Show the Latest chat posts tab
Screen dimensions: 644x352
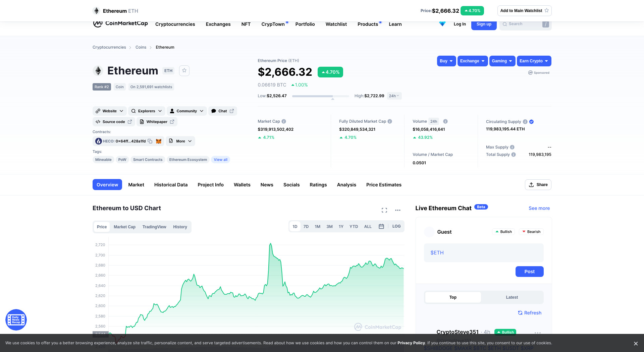tap(512, 297)
